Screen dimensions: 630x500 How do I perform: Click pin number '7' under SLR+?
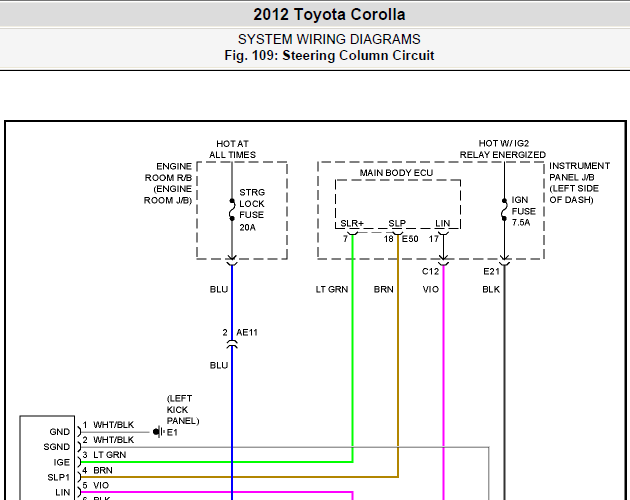point(345,239)
